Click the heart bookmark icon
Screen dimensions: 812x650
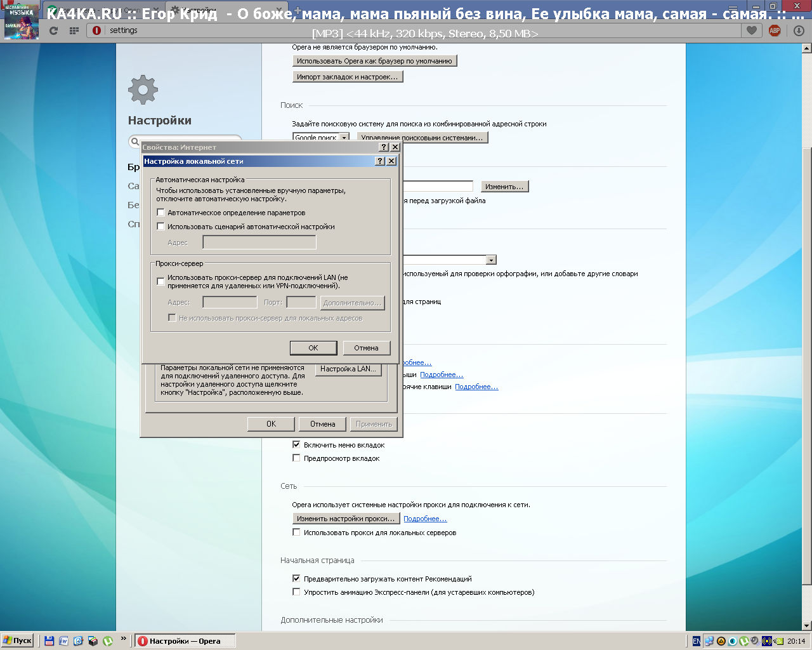[x=752, y=30]
